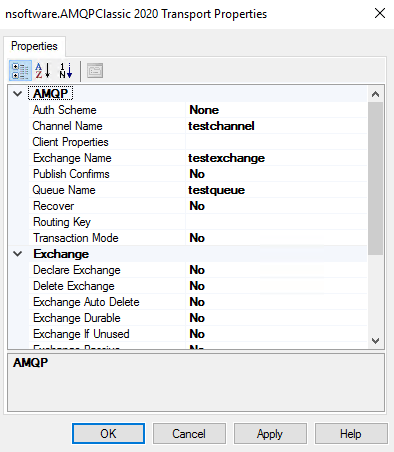Edit the testexchange value field
The height and width of the screenshot is (452, 394).
tap(276, 158)
